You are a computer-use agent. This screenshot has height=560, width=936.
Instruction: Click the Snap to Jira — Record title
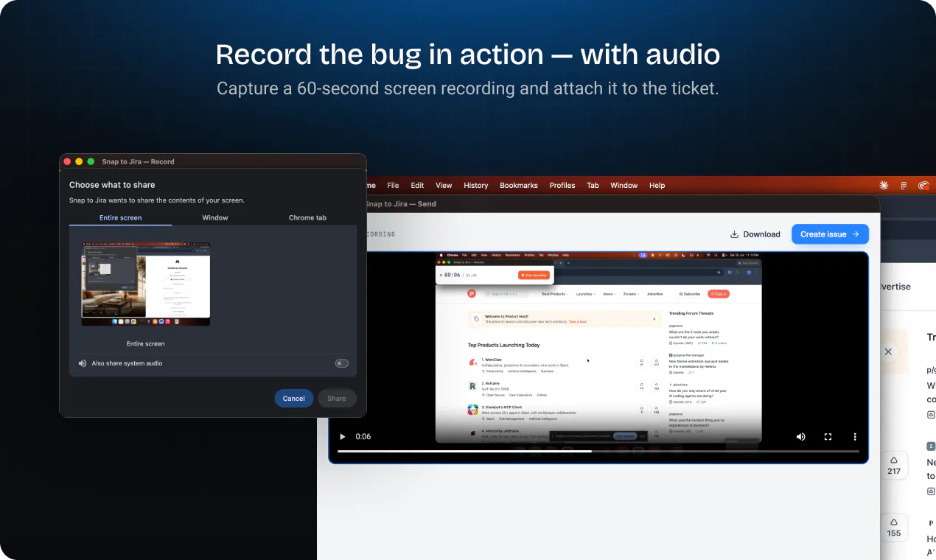(139, 161)
